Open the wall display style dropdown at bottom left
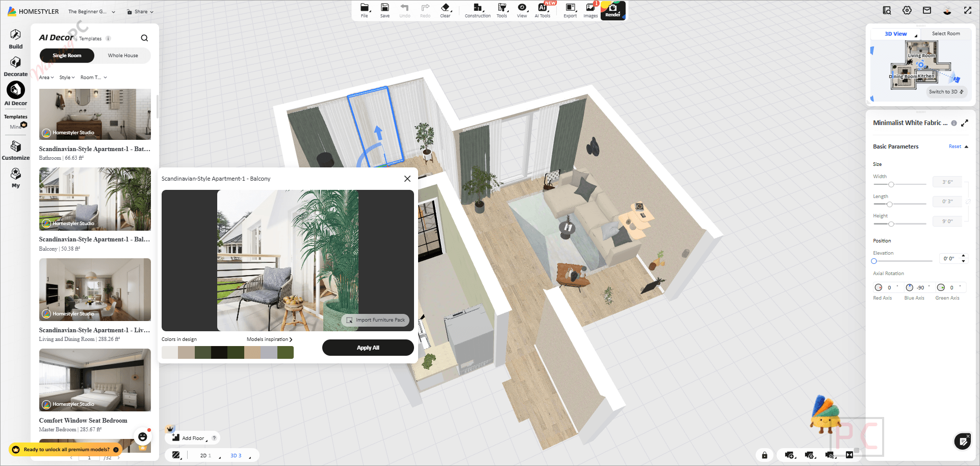 point(176,455)
